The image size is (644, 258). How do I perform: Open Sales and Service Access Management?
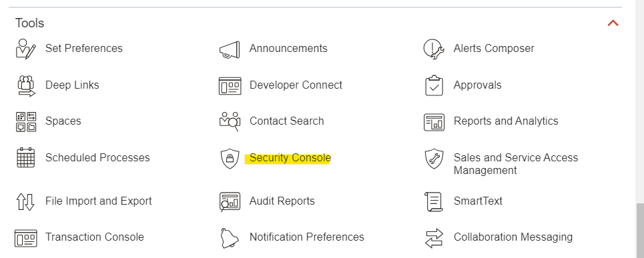(x=515, y=163)
